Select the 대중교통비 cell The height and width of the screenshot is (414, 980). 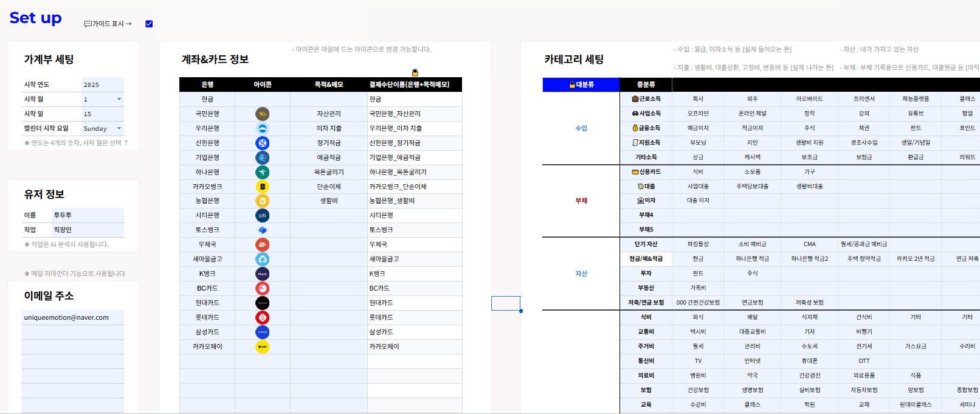pyautogui.click(x=753, y=332)
